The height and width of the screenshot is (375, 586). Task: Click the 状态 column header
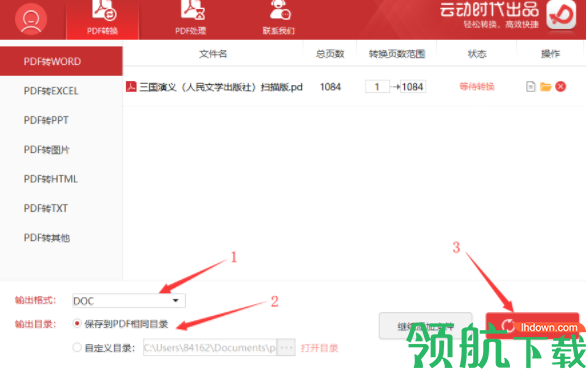click(477, 54)
